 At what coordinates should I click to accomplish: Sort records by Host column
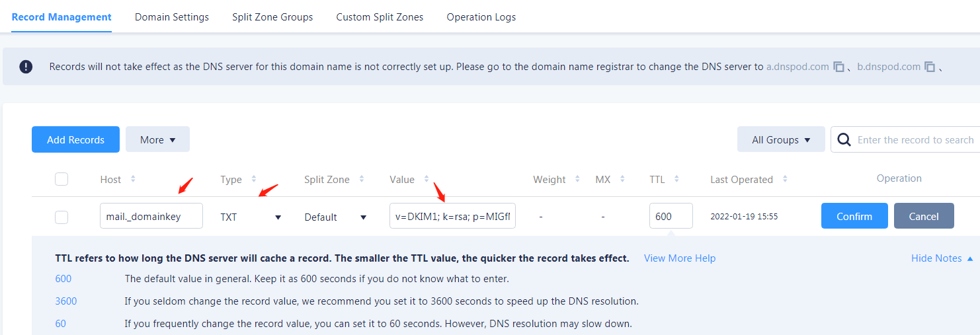(x=133, y=179)
